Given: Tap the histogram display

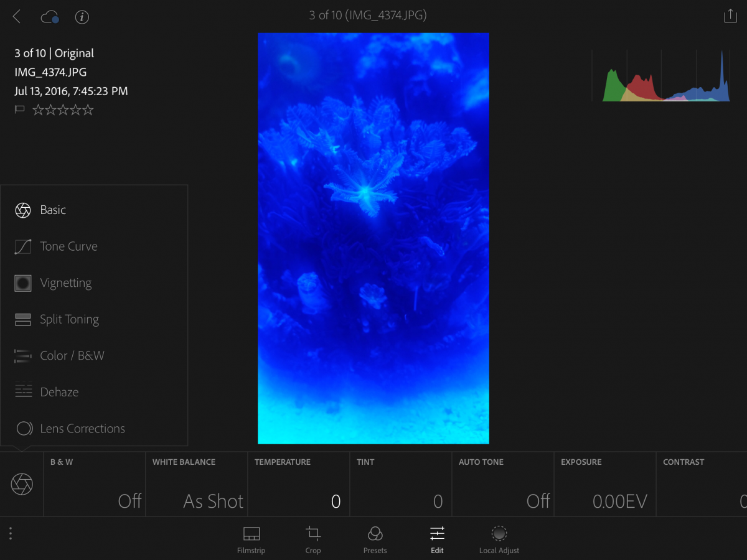Looking at the screenshot, I should pyautogui.click(x=661, y=75).
